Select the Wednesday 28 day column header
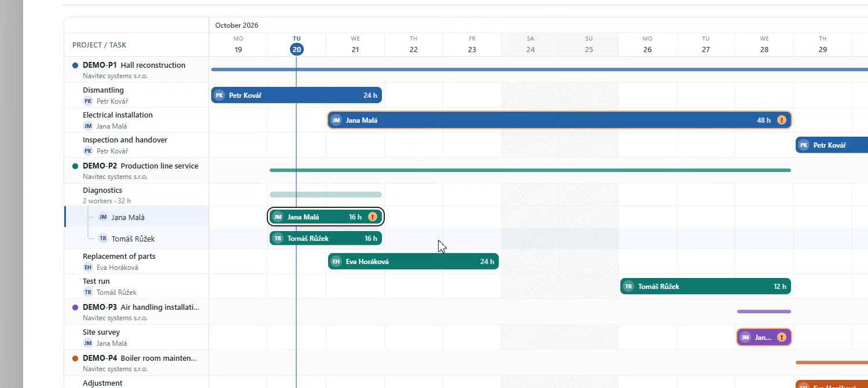Screen dimensions: 868x388 [x=764, y=45]
